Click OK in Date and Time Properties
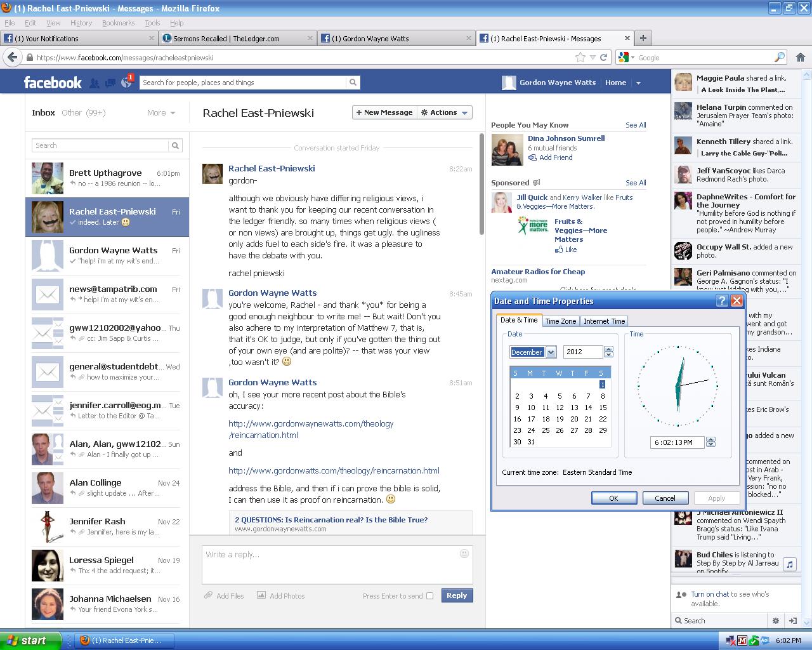Image resolution: width=812 pixels, height=650 pixels. (x=613, y=498)
